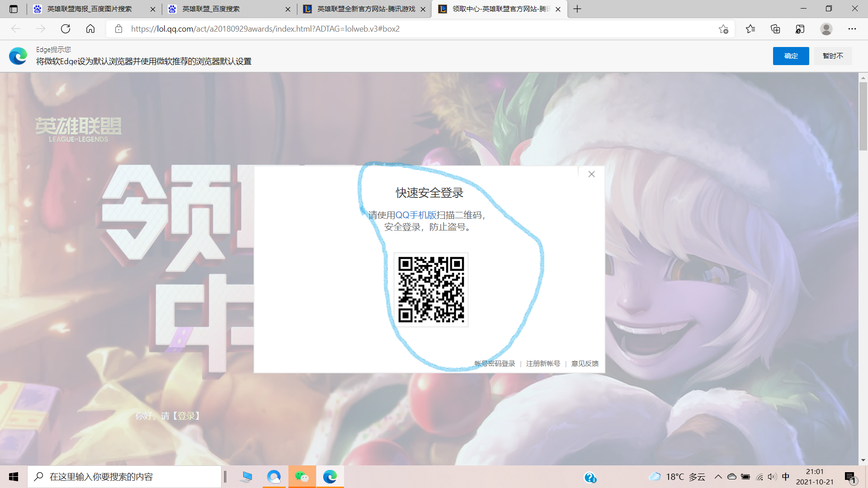Open the tab actions menu icon
This screenshot has height=488, width=868.
pyautogui.click(x=14, y=9)
